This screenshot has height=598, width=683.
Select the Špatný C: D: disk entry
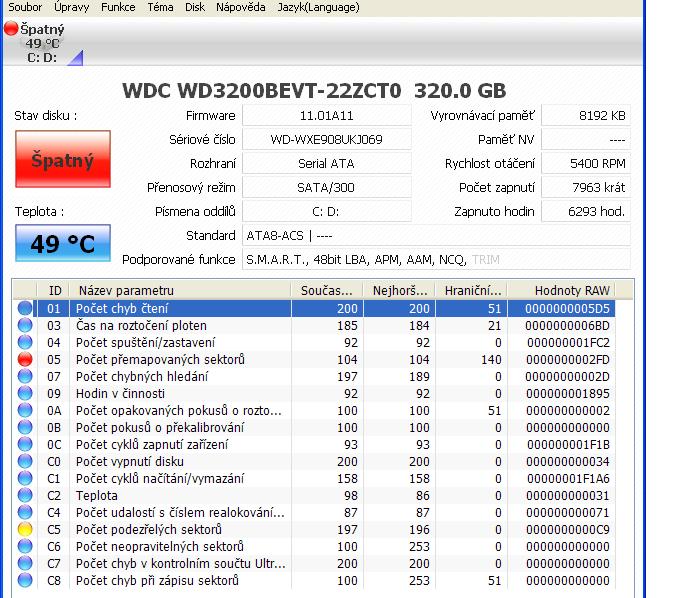[x=42, y=43]
